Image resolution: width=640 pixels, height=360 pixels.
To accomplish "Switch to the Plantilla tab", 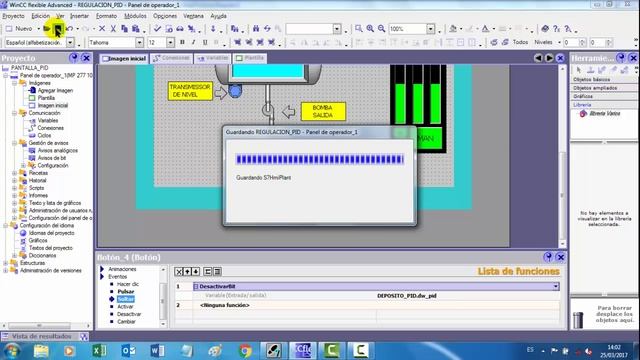I will pos(249,58).
